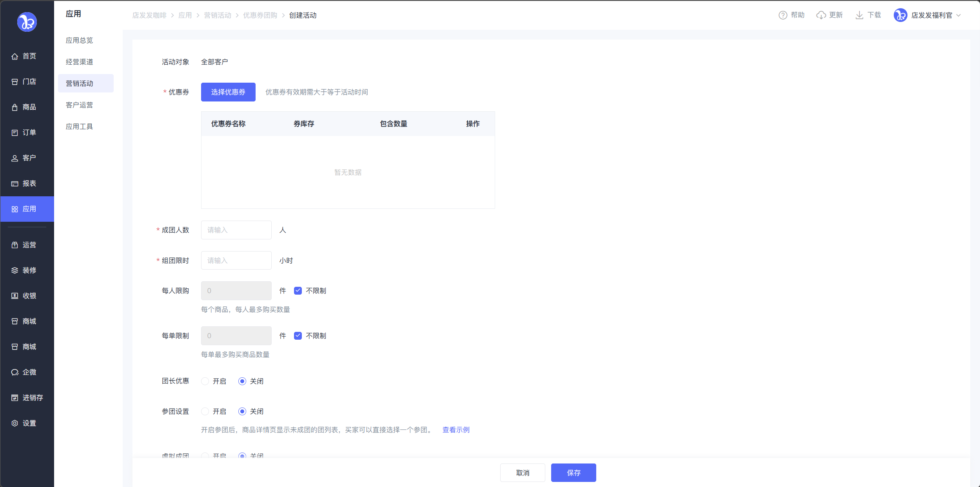Click the home icon in sidebar
Image resolution: width=980 pixels, height=487 pixels.
pos(15,56)
